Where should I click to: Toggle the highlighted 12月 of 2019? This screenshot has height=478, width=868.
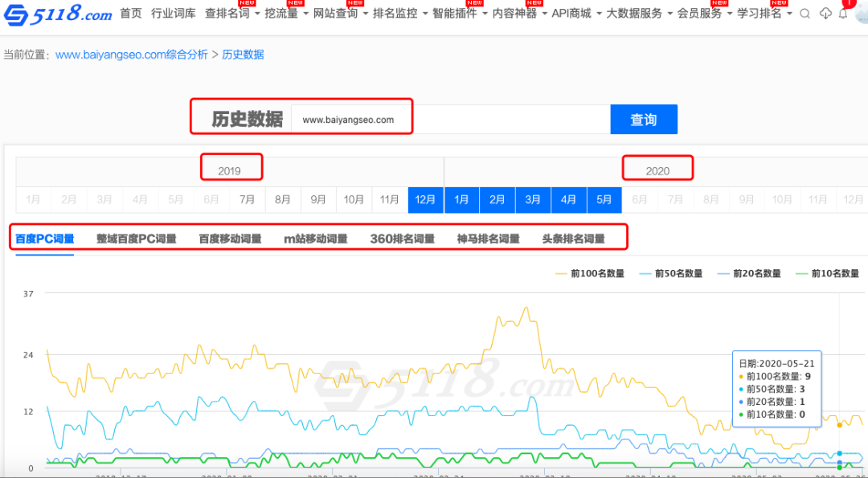[x=426, y=200]
